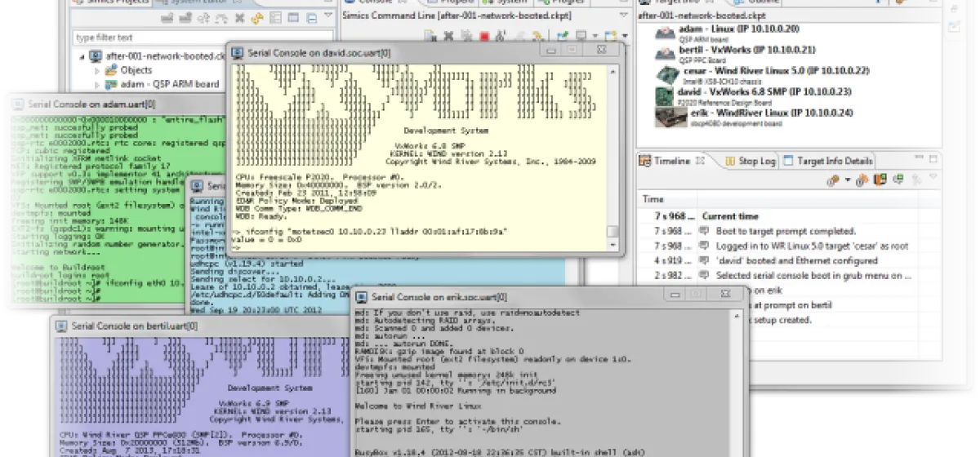This screenshot has height=457, width=980.
Task: Minimize the Timeline panel
Action: 919,158
